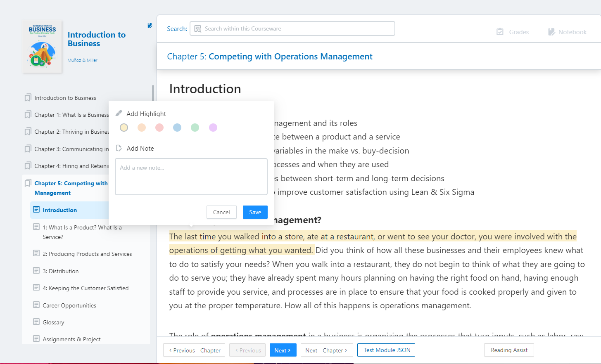The width and height of the screenshot is (601, 364).
Task: Open Reading Assist
Action: coord(509,350)
